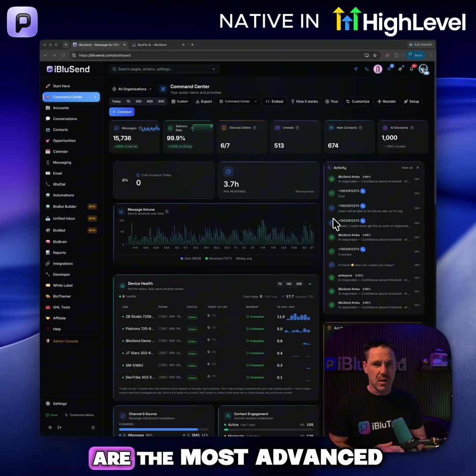The height and width of the screenshot is (476, 476).
Task: Select the 7D range in Device Health
Action: pyautogui.click(x=279, y=284)
